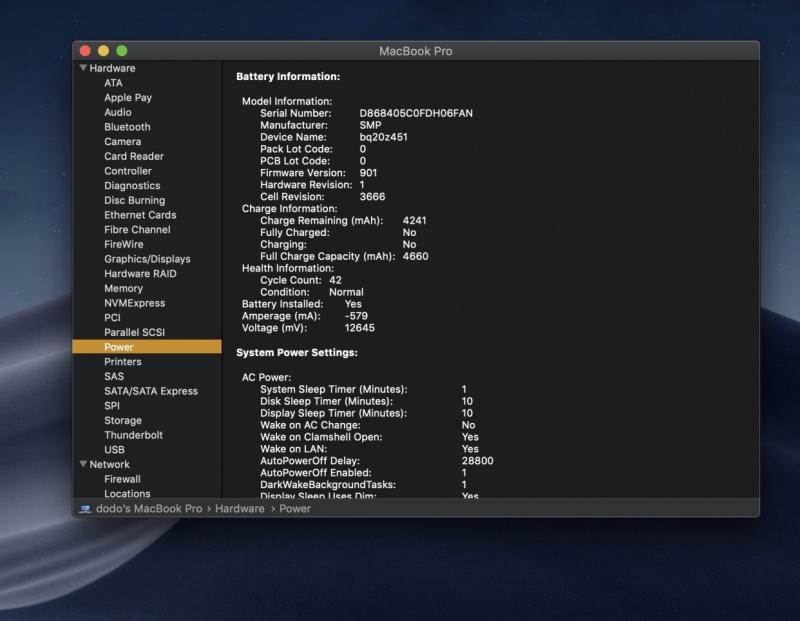The width and height of the screenshot is (800, 621).
Task: Open the Parallel SCSI entry
Action: pyautogui.click(x=134, y=332)
